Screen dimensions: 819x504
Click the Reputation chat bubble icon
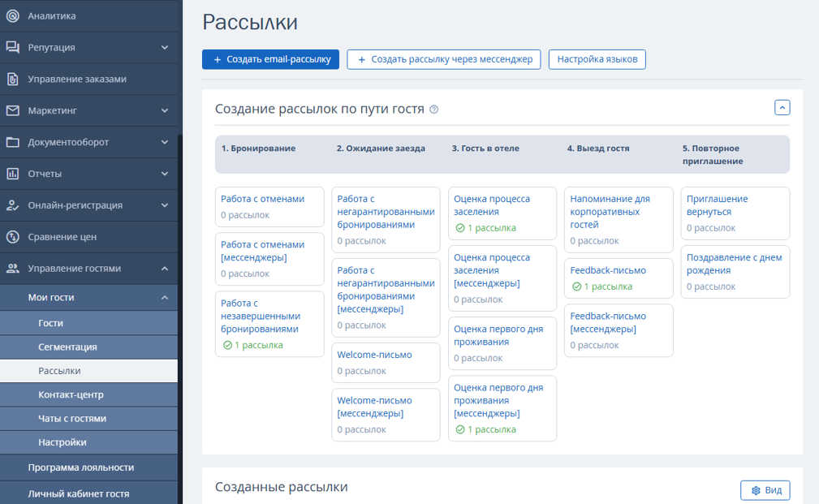[x=13, y=47]
